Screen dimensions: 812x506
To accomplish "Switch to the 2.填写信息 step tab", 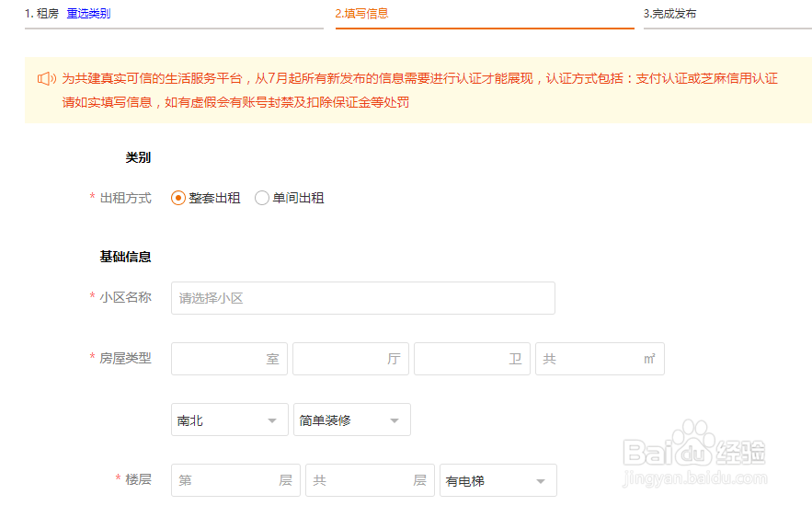I will [x=361, y=14].
